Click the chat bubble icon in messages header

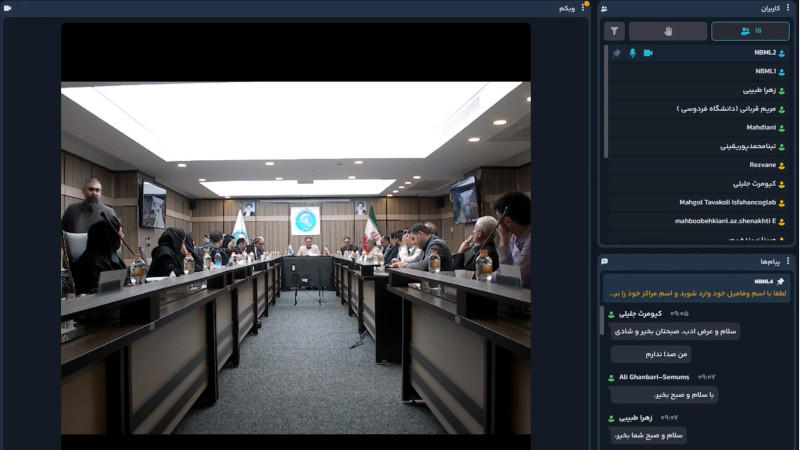click(604, 261)
